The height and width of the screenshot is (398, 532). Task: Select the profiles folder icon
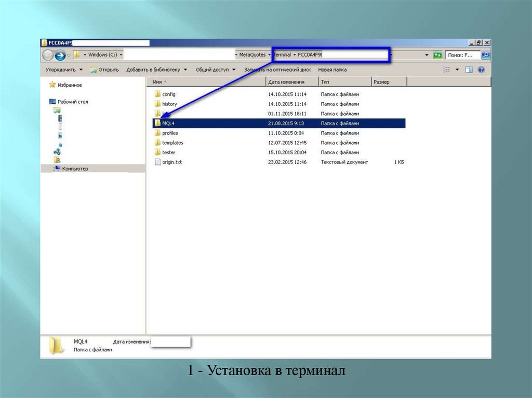point(157,133)
